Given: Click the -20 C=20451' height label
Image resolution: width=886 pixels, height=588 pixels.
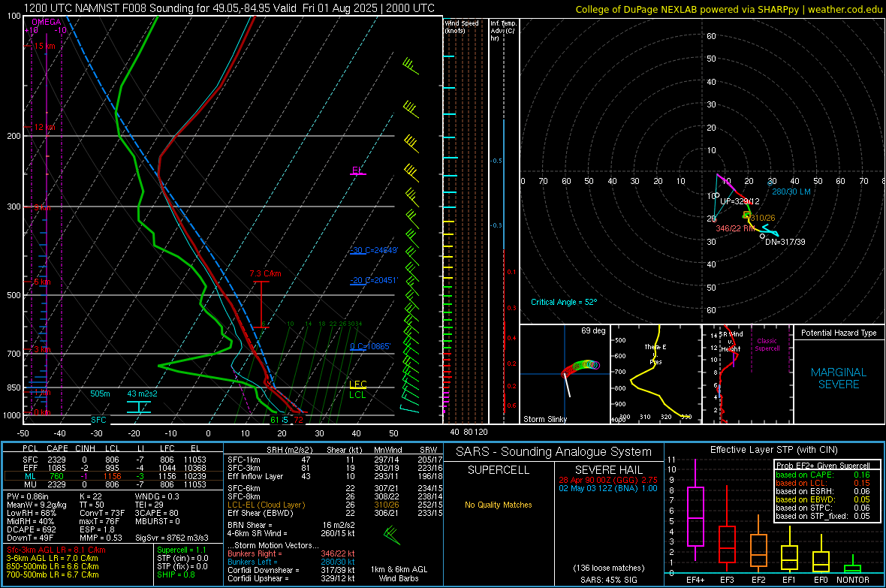Looking at the screenshot, I should [374, 280].
